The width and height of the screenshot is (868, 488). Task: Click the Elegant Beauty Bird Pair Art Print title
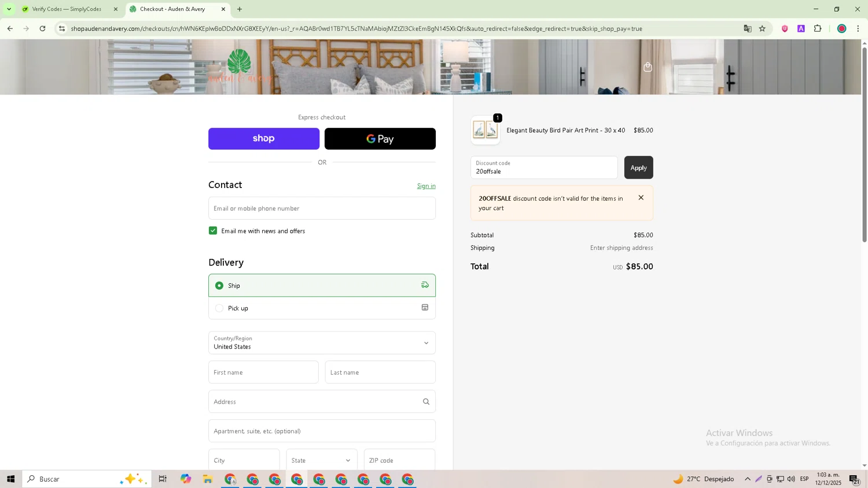coord(566,130)
